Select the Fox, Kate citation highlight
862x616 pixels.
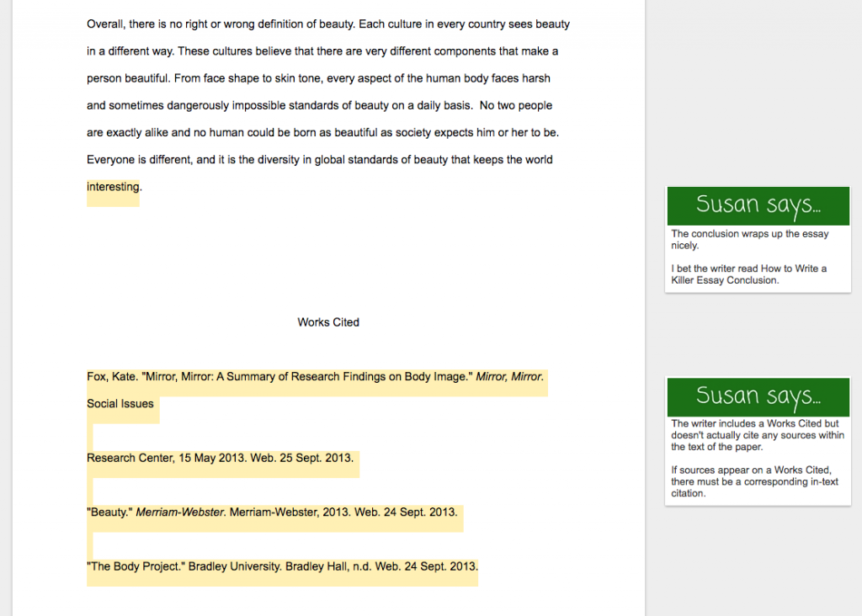(x=316, y=376)
